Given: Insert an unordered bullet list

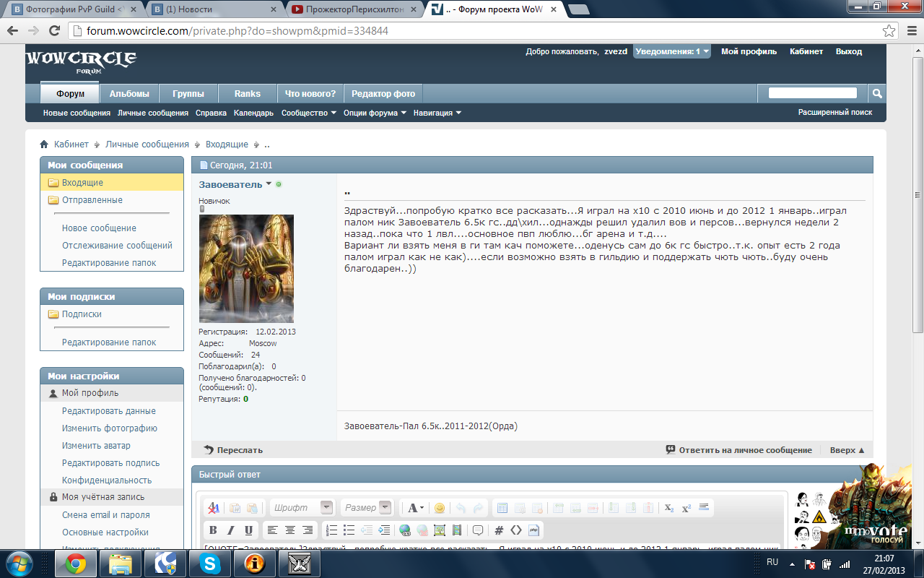Looking at the screenshot, I should click(349, 530).
